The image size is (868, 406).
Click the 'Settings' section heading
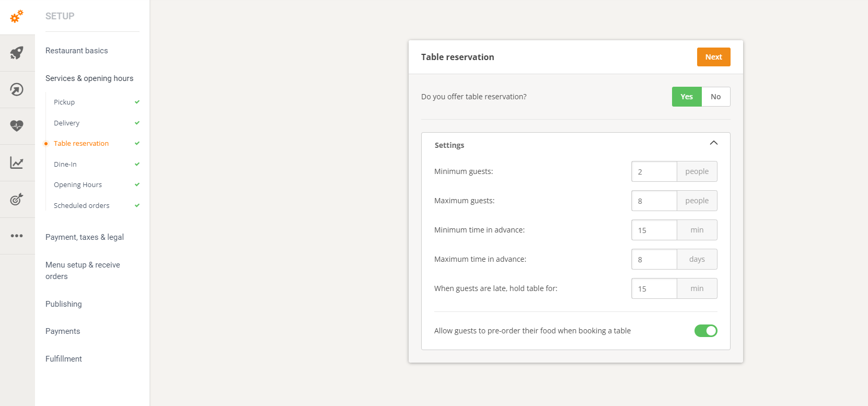(449, 145)
